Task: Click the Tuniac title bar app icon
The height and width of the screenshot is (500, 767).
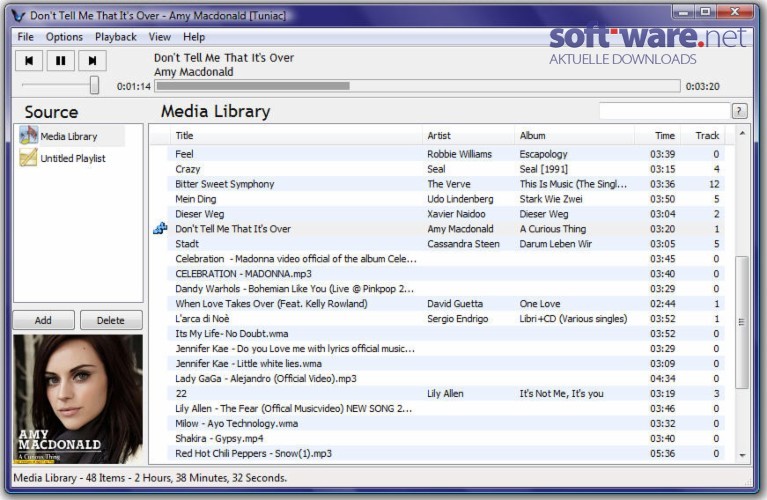Action: pos(18,16)
